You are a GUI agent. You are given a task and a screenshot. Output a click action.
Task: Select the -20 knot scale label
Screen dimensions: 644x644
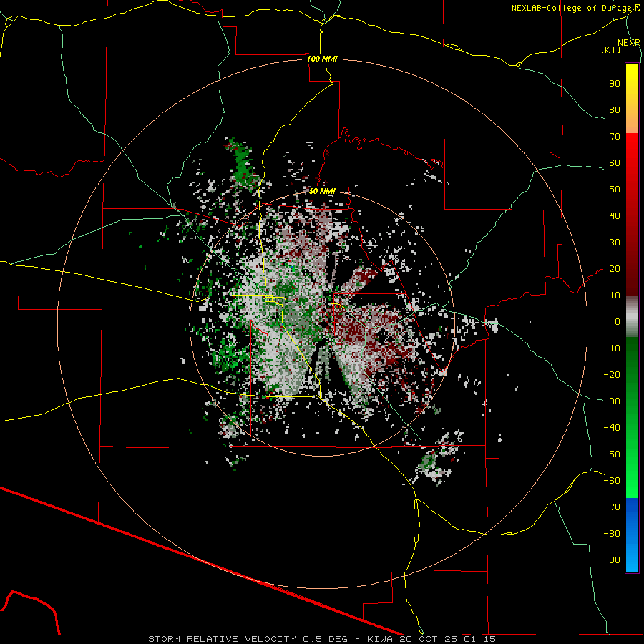pos(612,375)
